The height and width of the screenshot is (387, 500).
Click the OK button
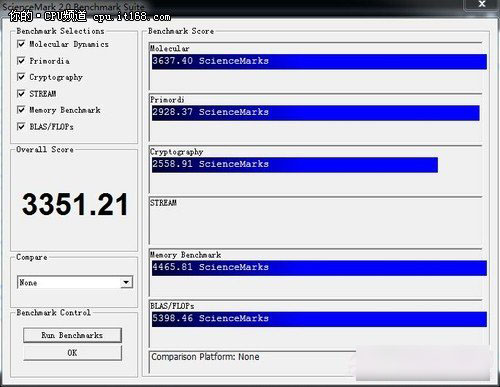click(72, 353)
